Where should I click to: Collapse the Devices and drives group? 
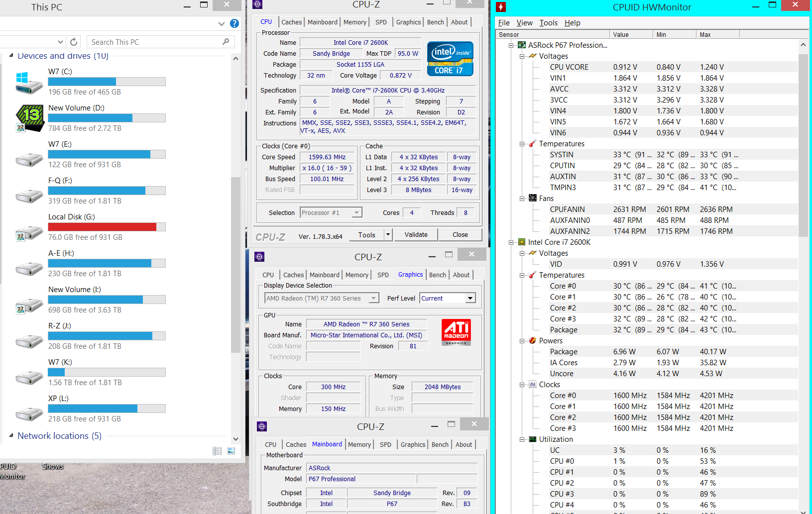[x=11, y=56]
